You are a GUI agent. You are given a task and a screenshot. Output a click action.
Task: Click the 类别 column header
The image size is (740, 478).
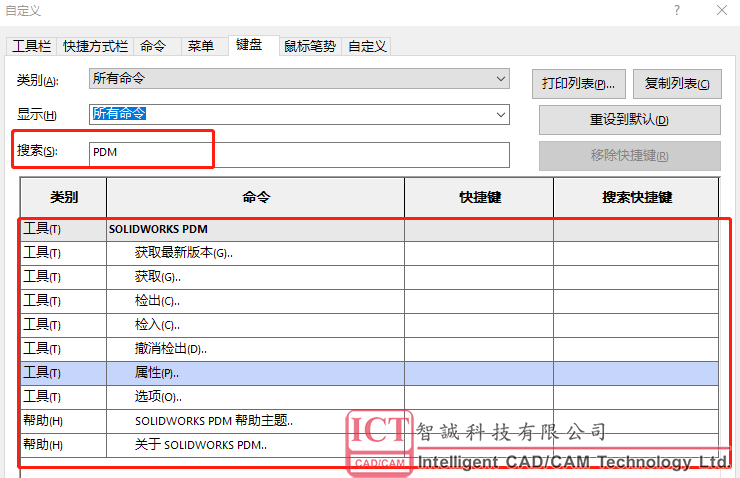click(64, 197)
